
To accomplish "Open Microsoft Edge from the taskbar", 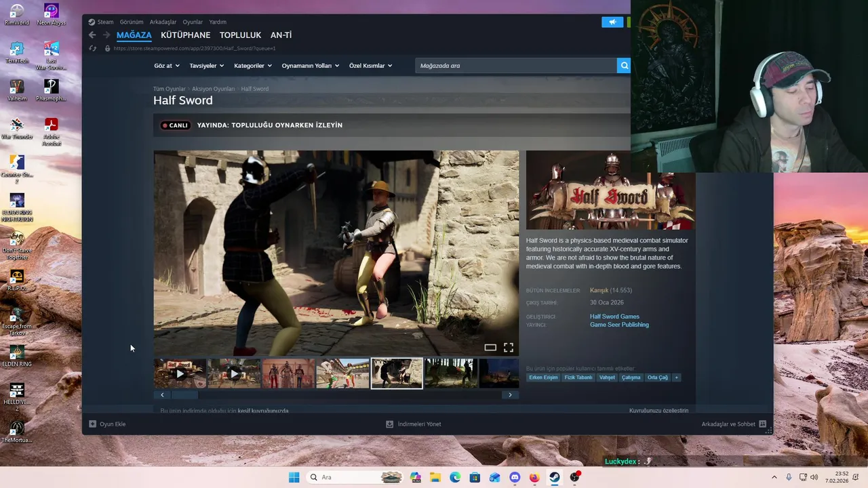I will 455,477.
